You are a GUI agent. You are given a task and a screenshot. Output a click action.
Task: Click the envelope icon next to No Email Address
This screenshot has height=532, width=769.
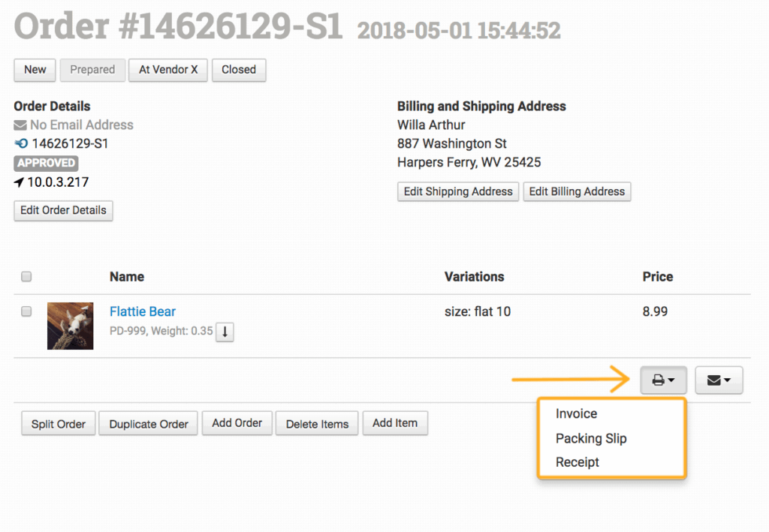click(x=20, y=125)
